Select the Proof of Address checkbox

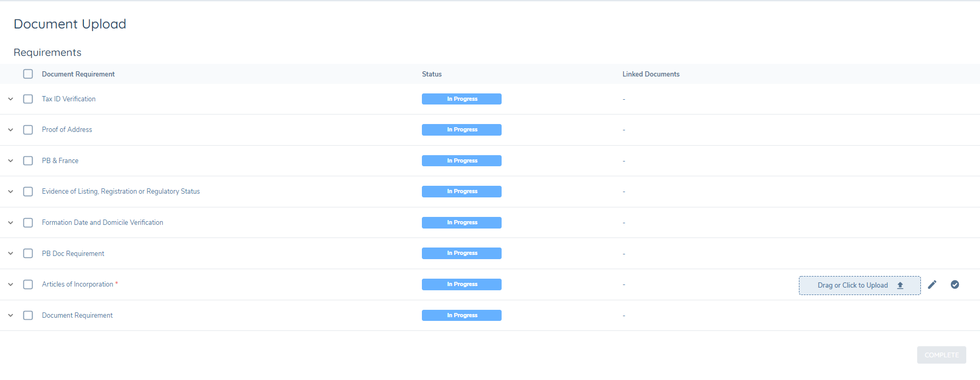coord(28,130)
